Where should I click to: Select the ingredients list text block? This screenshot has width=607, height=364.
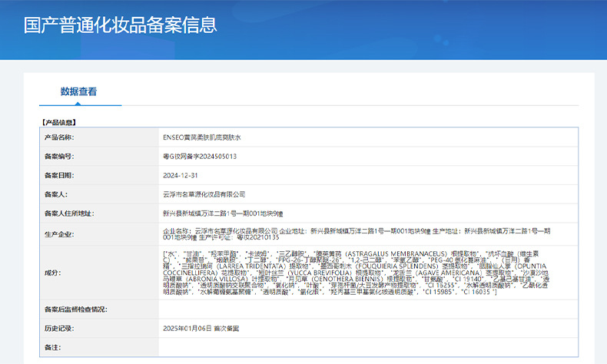pos(357,273)
